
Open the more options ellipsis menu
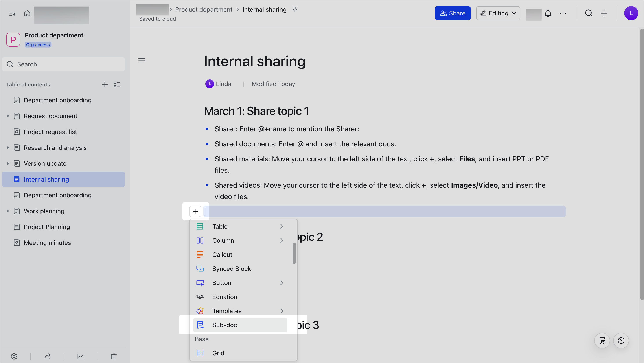point(563,13)
